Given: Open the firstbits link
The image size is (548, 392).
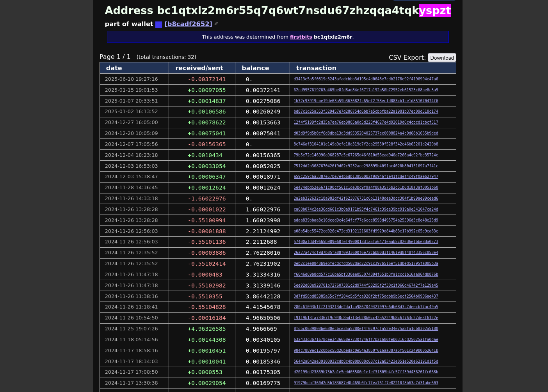Looking at the screenshot, I should [301, 37].
